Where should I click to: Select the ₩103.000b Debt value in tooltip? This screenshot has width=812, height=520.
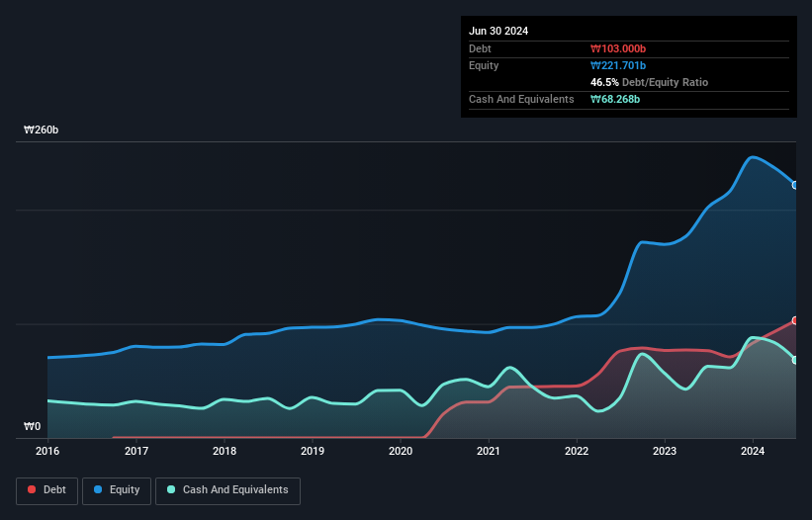[x=618, y=48]
